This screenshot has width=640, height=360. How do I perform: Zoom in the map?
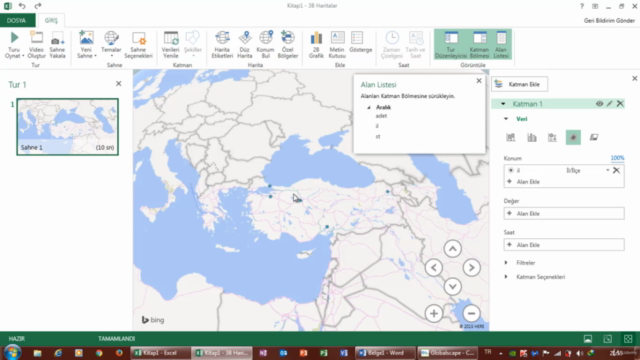(433, 313)
